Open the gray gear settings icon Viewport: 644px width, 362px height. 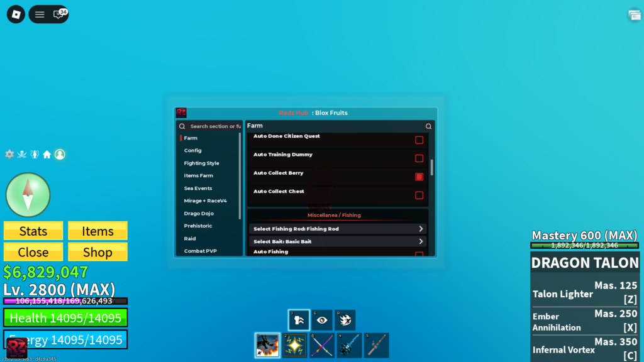click(9, 155)
